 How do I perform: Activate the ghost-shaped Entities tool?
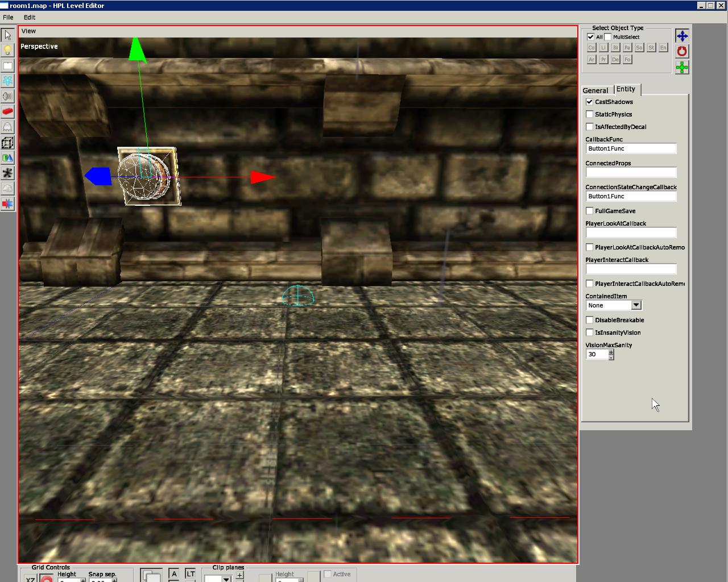(7, 127)
